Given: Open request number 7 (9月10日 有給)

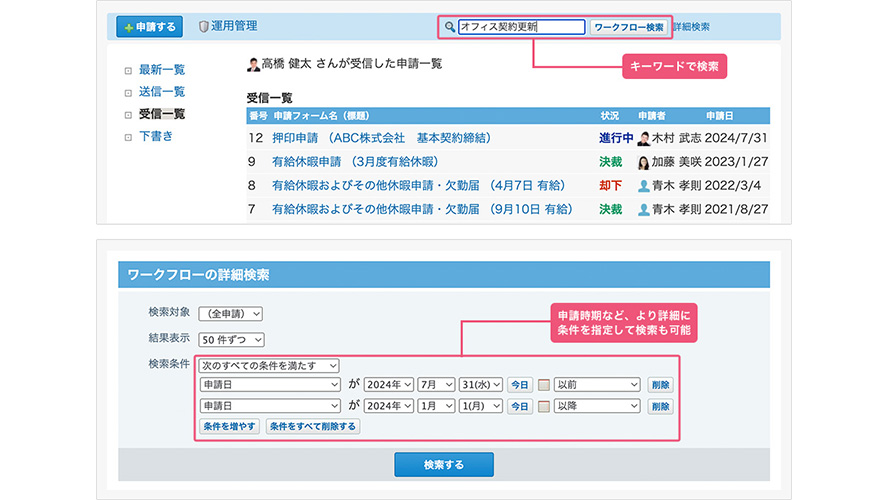Looking at the screenshot, I should [x=422, y=209].
